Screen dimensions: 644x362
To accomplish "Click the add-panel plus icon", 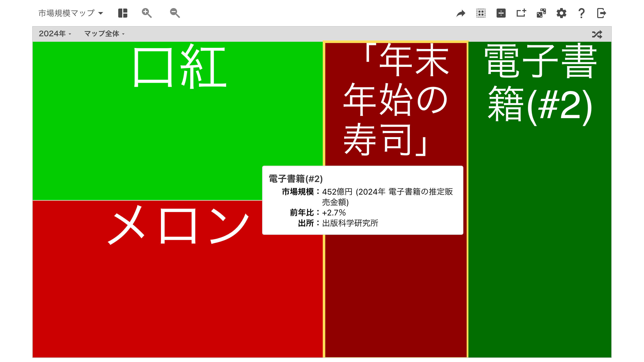I will click(521, 13).
